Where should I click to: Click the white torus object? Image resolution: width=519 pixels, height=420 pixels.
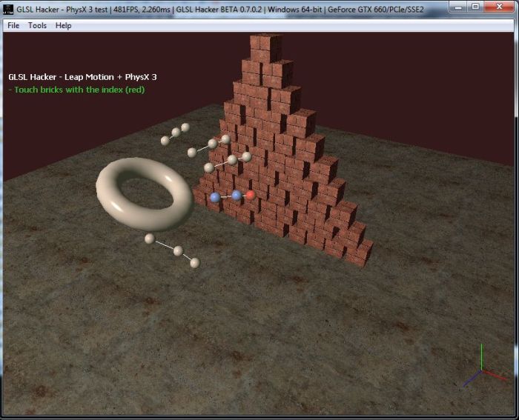pyautogui.click(x=145, y=194)
